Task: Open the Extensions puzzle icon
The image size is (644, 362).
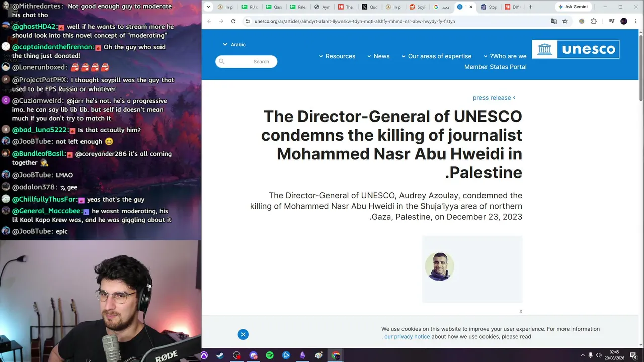Action: click(594, 21)
